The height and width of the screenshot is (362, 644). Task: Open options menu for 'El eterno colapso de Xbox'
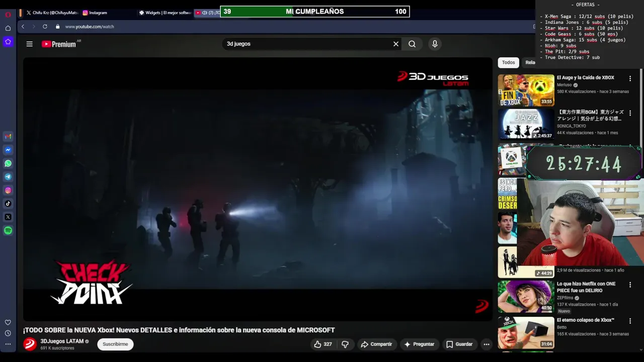click(630, 321)
